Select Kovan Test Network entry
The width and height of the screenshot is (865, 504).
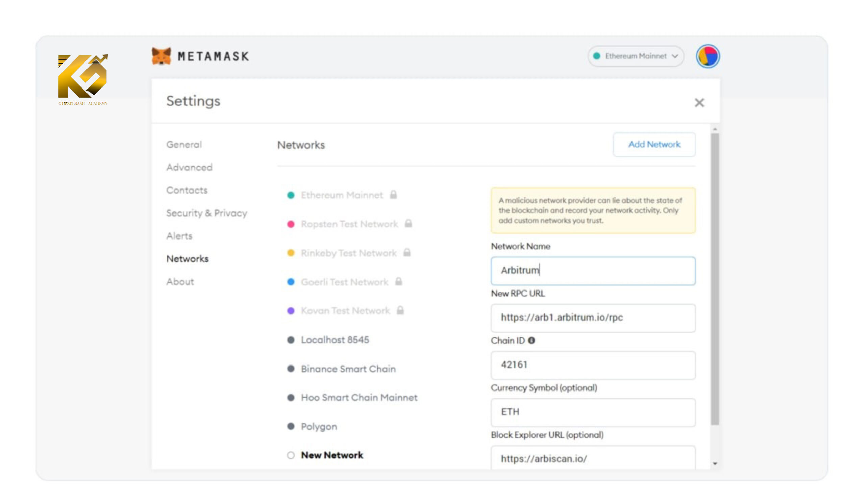345,311
